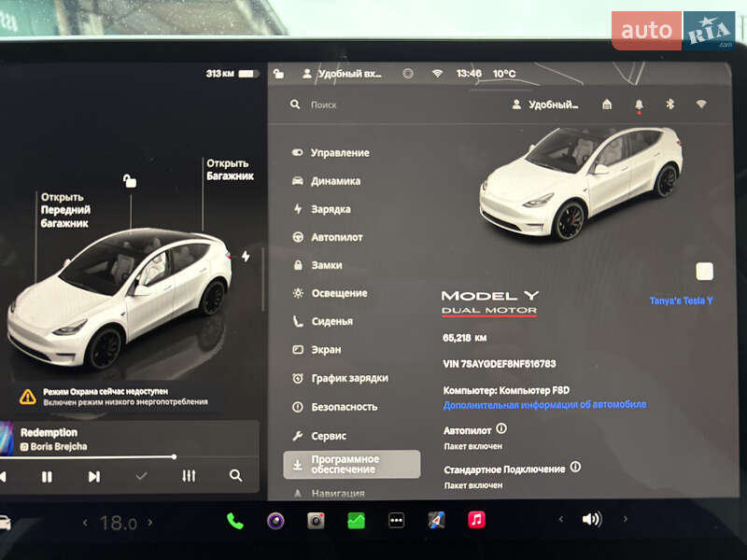Open notifications via the bell icon
Viewport: 747px width, 560px height.
click(639, 104)
